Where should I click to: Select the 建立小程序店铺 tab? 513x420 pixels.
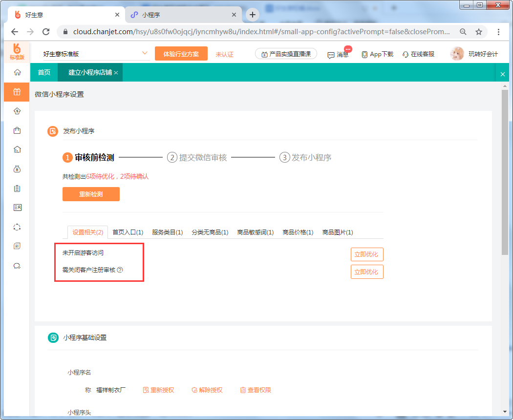[x=89, y=72]
